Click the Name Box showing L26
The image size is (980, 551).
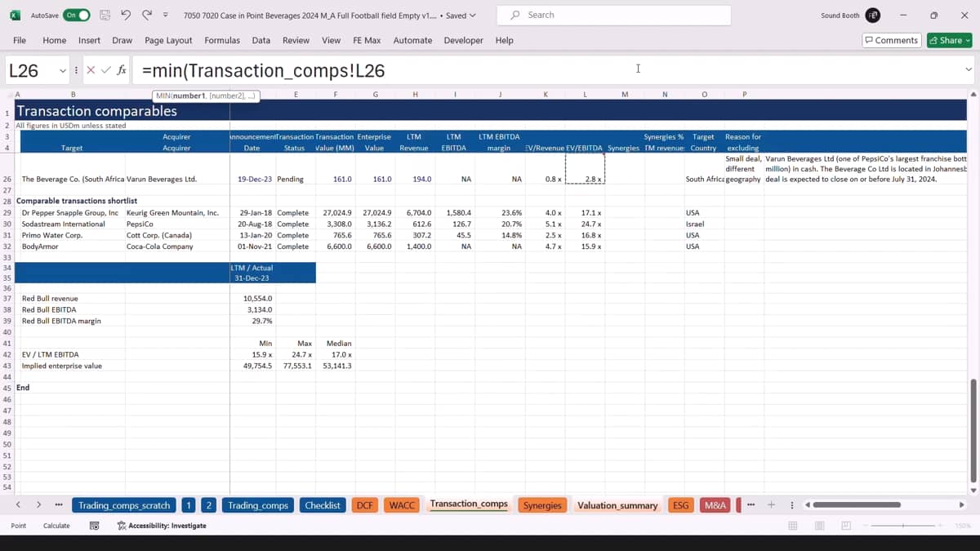[x=31, y=70]
